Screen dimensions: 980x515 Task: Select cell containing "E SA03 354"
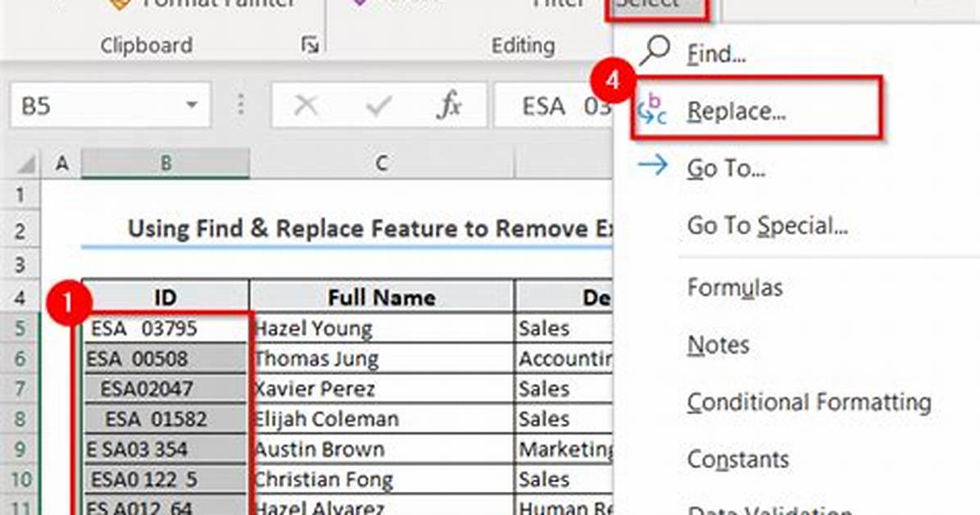166,449
